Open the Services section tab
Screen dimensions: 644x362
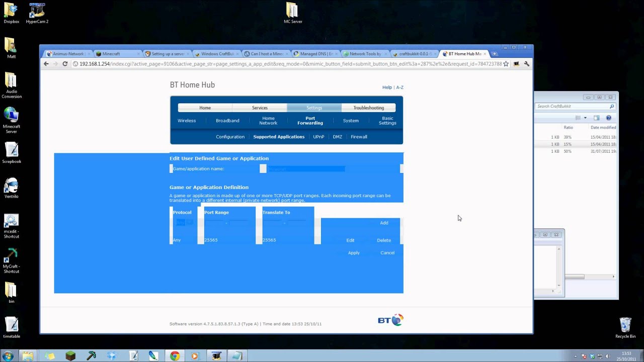coord(260,108)
